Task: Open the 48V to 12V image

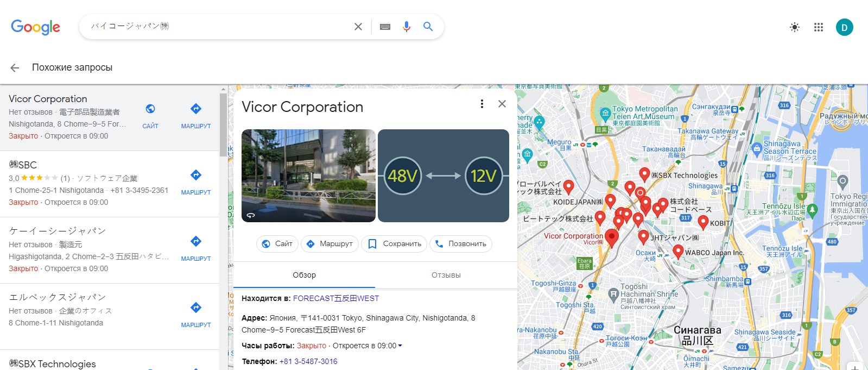Action: (443, 175)
